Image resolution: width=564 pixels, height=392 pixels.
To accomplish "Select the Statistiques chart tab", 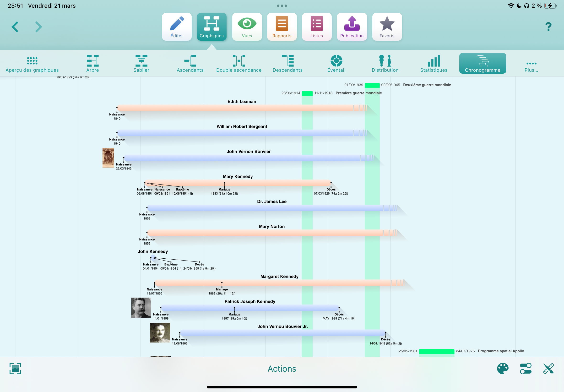I will 433,64.
